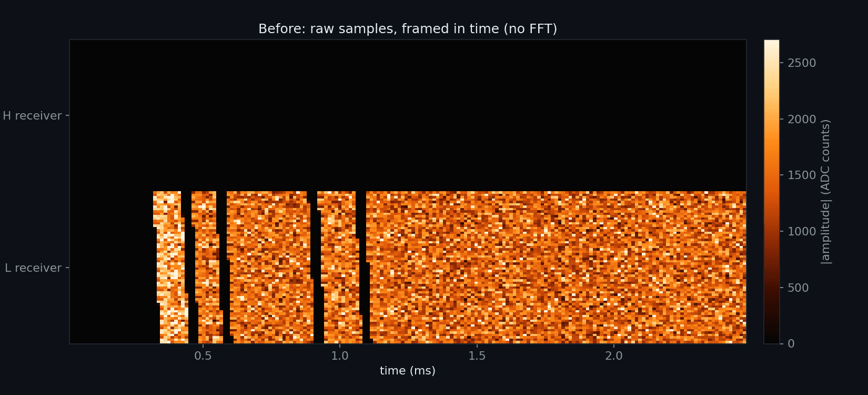Click the 0.5 tick label on the time axis
The width and height of the screenshot is (868, 395).
[x=203, y=355]
